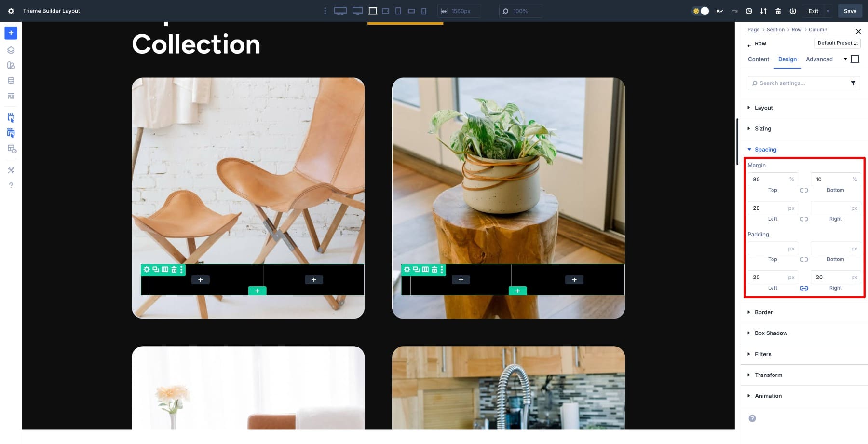This screenshot has width=868, height=444.
Task: Switch to the Advanced tab
Action: point(819,59)
